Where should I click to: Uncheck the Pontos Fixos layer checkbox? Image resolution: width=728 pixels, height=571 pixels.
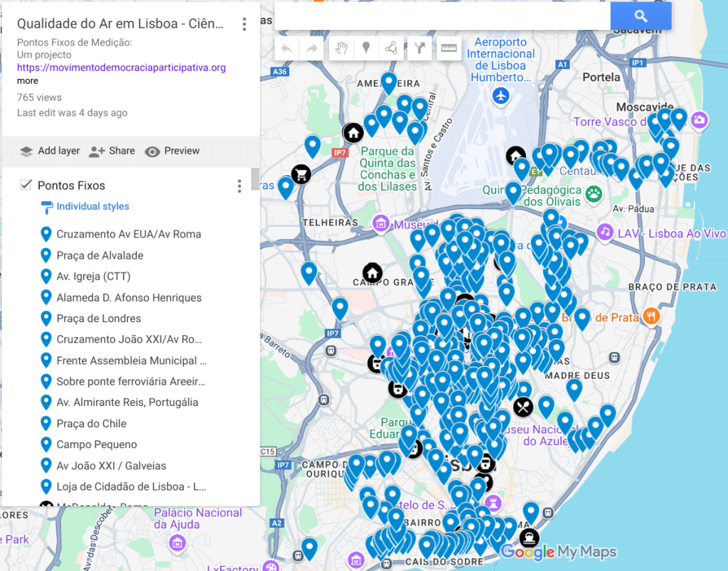26,185
